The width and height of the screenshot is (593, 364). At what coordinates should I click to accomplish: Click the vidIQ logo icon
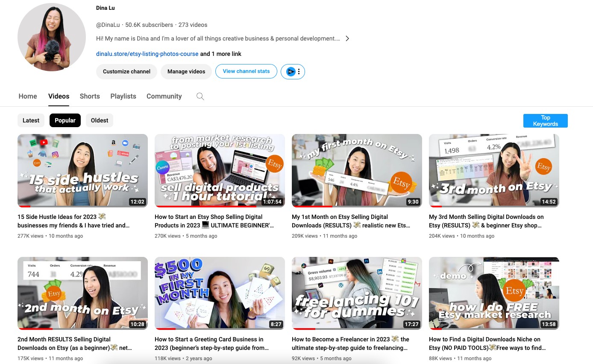coord(291,72)
